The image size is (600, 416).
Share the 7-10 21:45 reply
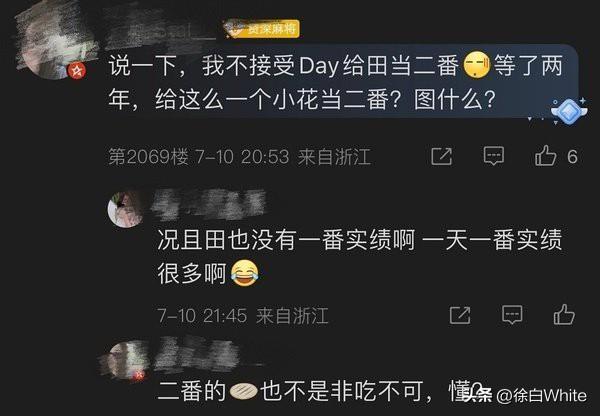click(460, 315)
